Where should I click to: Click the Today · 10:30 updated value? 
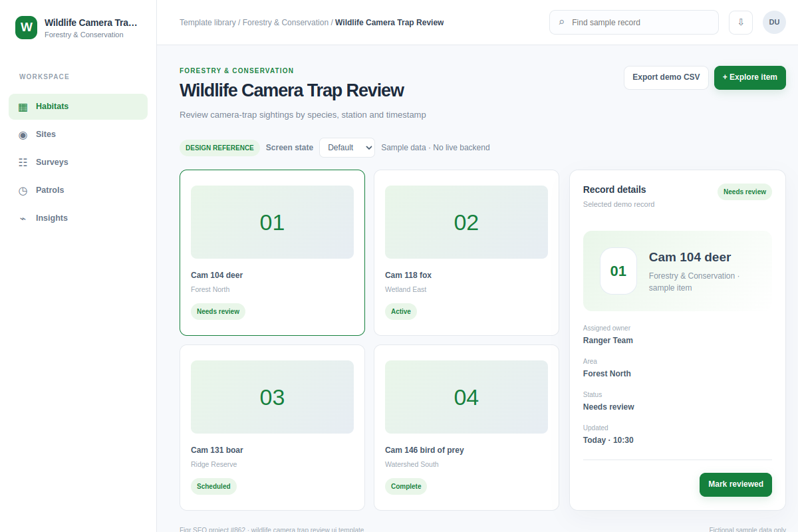click(608, 440)
